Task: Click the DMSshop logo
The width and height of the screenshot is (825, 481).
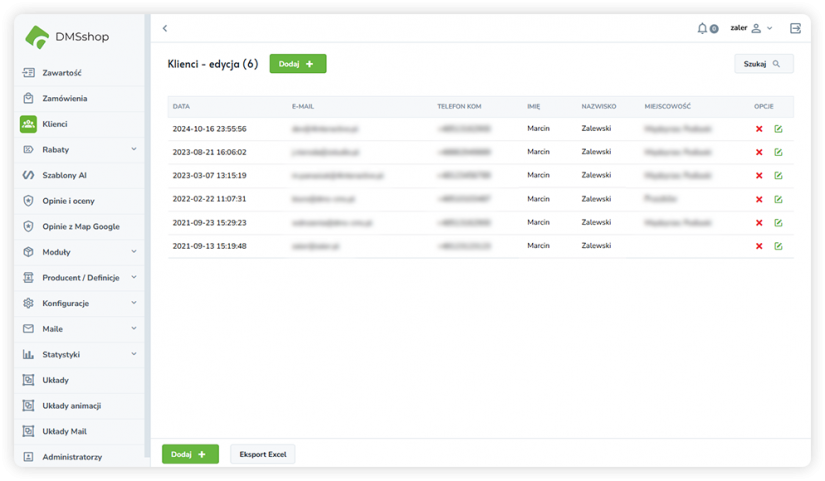Action: pyautogui.click(x=68, y=37)
